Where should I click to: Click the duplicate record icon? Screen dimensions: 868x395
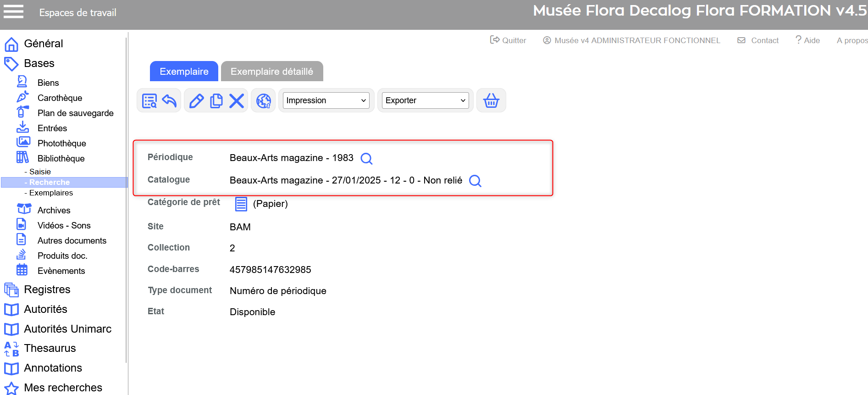(216, 100)
